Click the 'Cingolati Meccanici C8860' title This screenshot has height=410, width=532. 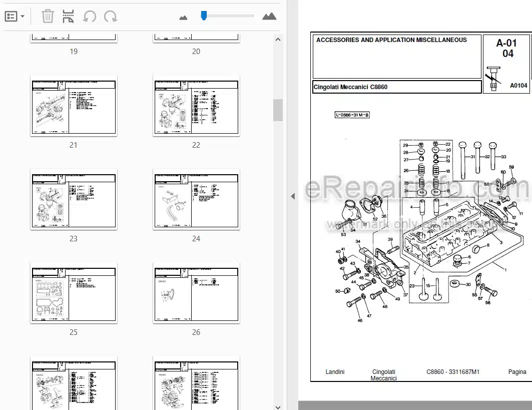(350, 87)
